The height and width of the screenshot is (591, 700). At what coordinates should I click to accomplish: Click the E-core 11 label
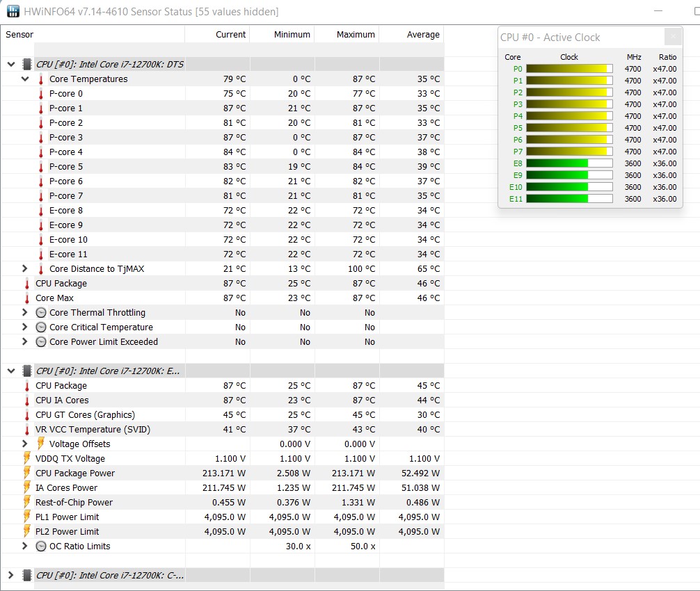point(68,254)
